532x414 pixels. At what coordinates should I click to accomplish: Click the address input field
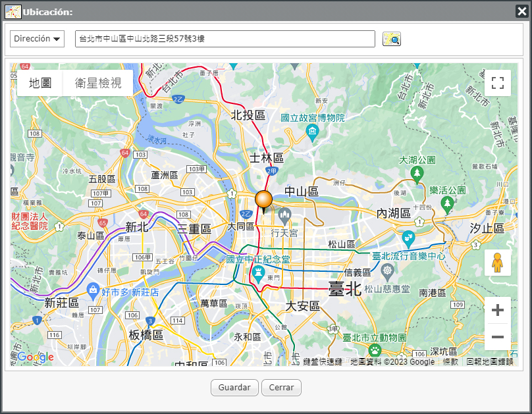point(225,39)
